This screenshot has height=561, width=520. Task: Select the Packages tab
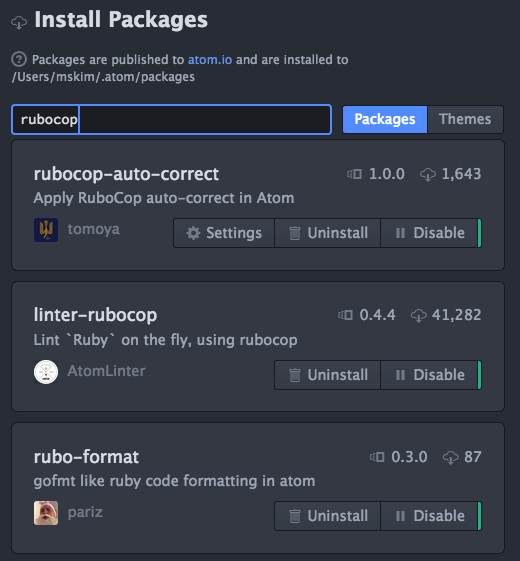pyautogui.click(x=385, y=119)
